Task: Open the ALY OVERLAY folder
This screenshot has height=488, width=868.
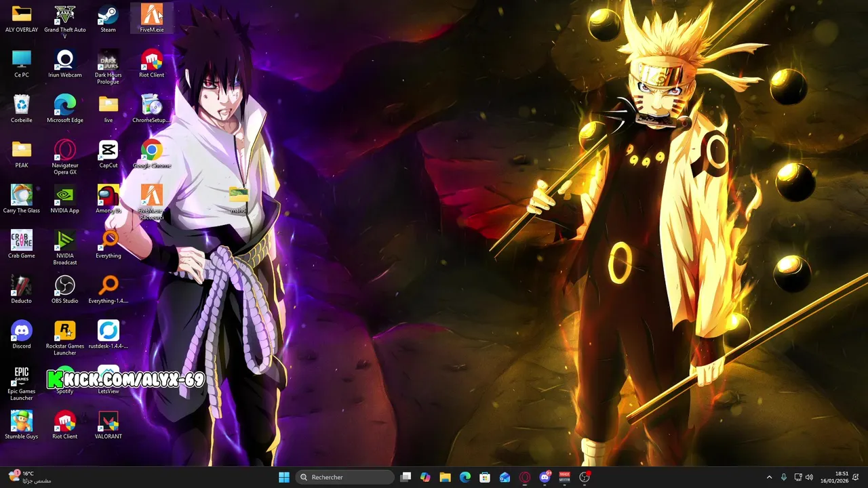Action: tap(22, 18)
